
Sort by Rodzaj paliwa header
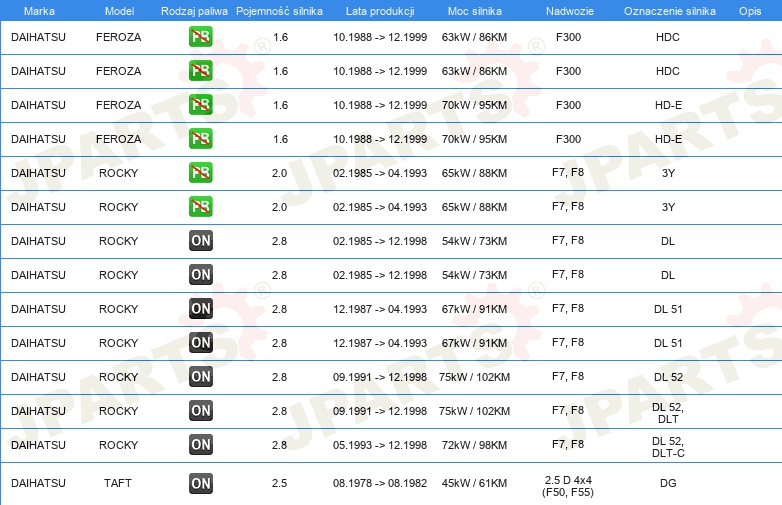tap(194, 11)
